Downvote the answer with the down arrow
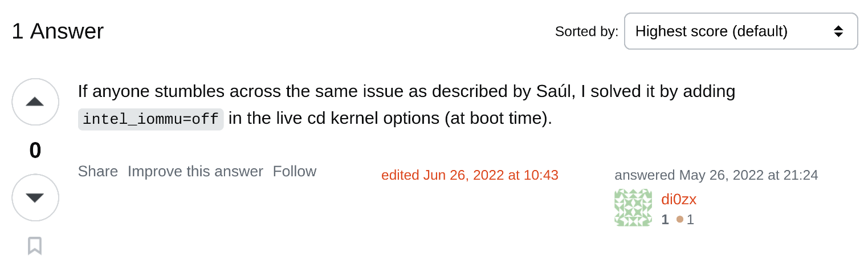 click(35, 197)
